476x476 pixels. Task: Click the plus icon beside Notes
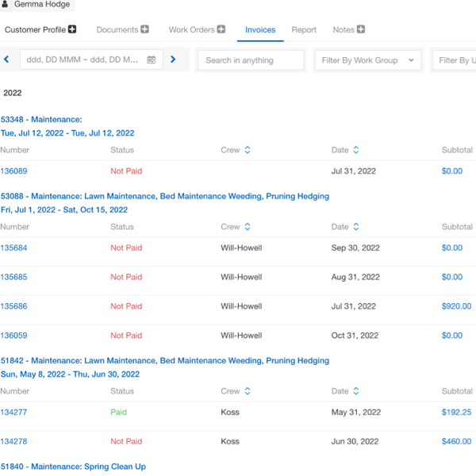(361, 29)
